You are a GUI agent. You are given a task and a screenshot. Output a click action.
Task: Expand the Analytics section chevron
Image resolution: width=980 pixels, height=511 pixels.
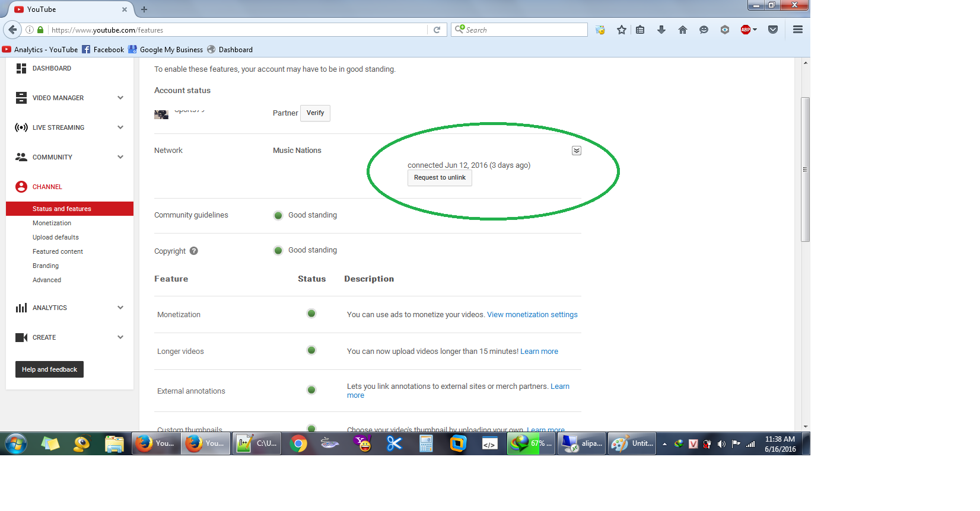click(120, 308)
